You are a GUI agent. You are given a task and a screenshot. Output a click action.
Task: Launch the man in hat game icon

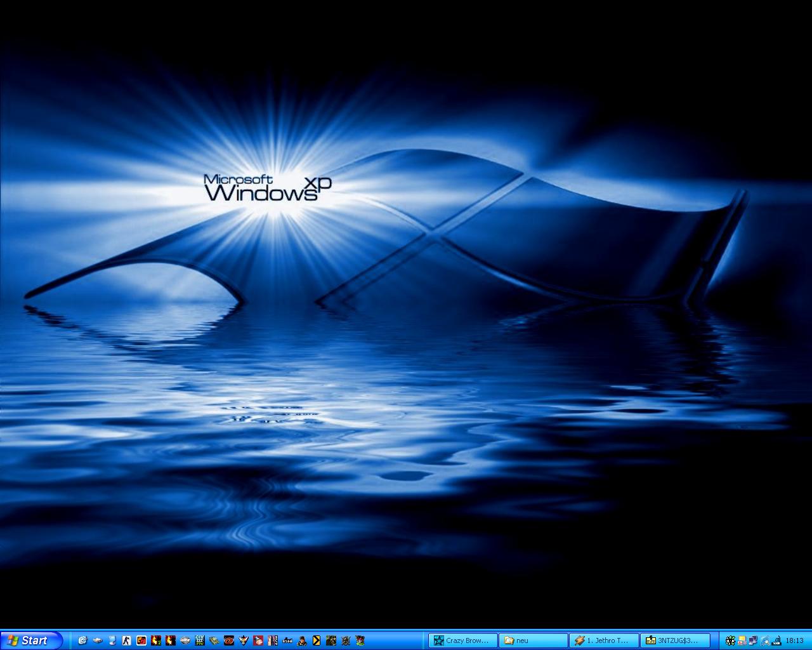302,640
